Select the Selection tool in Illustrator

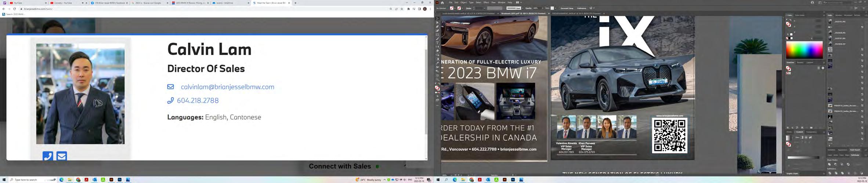[437, 18]
